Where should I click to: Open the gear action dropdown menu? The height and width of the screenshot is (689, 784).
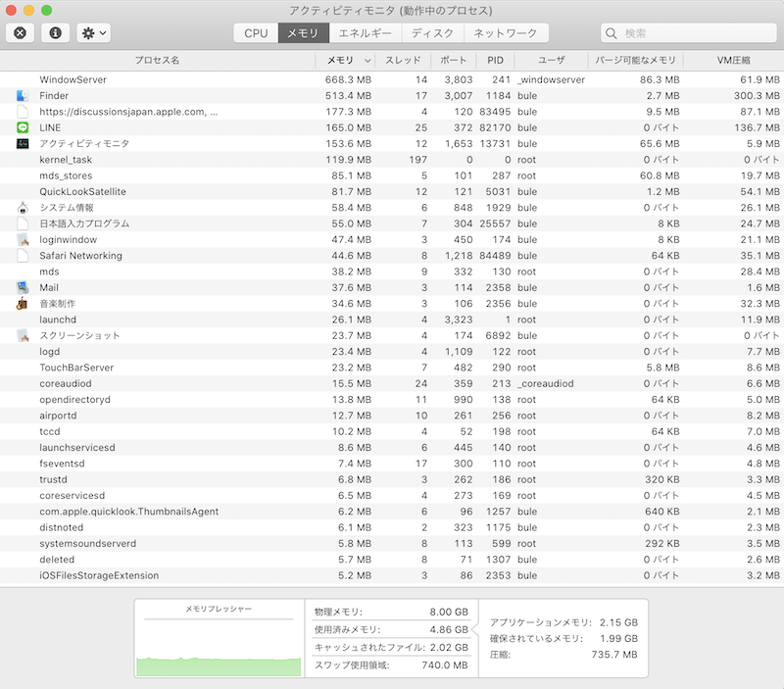[x=94, y=32]
